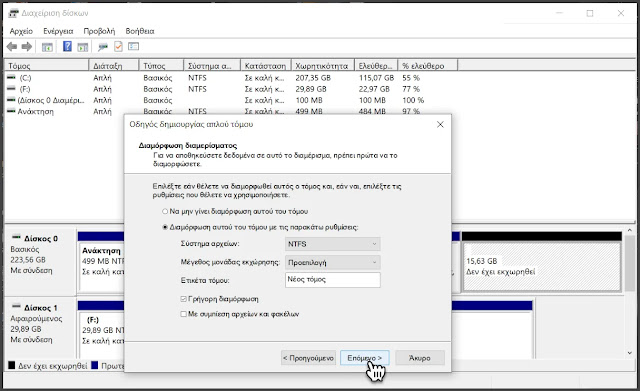
Task: Click the disk pane scrollbar up arrow
Action: (629, 229)
